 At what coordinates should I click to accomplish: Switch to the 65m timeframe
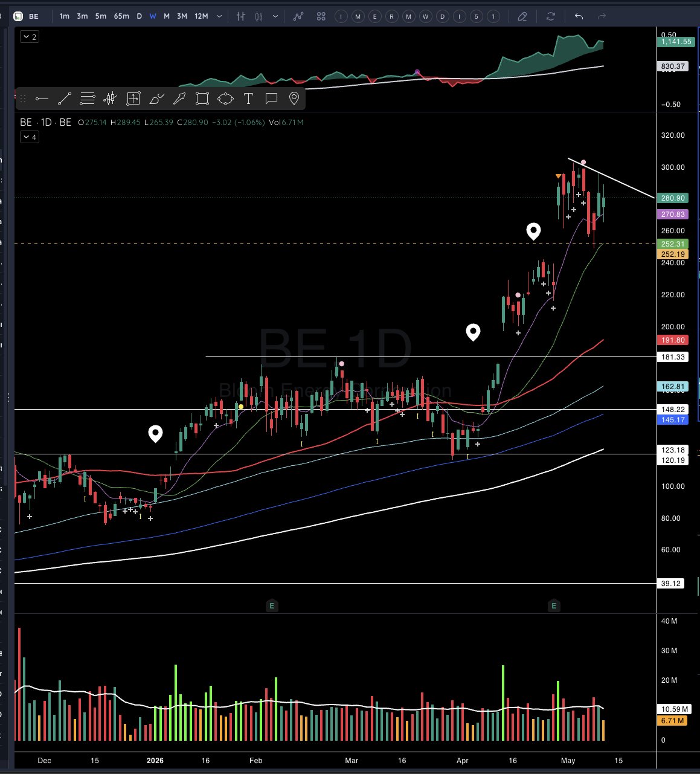pos(121,16)
